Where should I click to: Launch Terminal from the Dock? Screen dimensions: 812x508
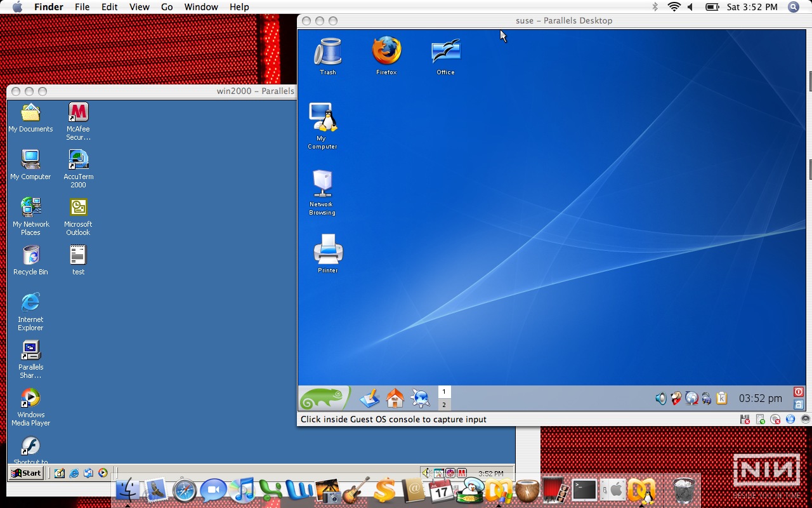tap(584, 490)
